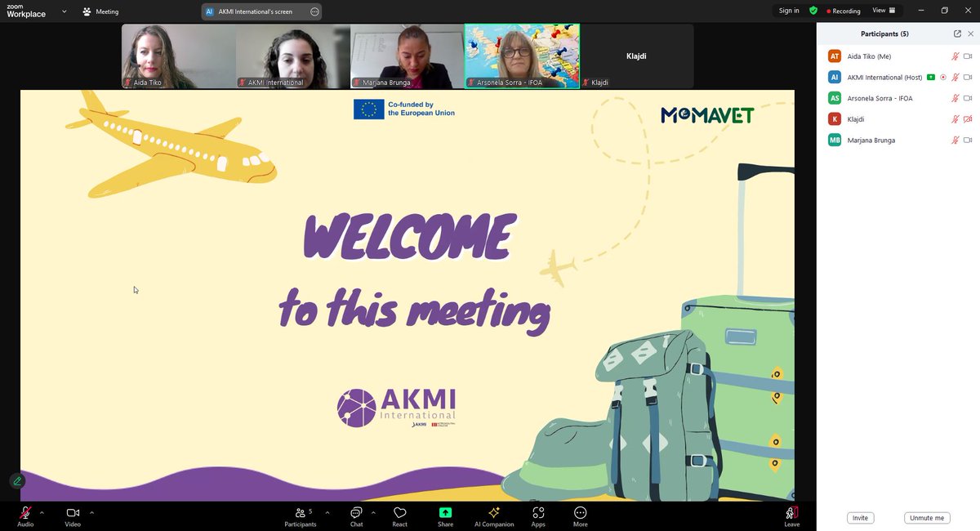The width and height of the screenshot is (980, 531).
Task: Click the green annotate pencil icon
Action: click(17, 481)
